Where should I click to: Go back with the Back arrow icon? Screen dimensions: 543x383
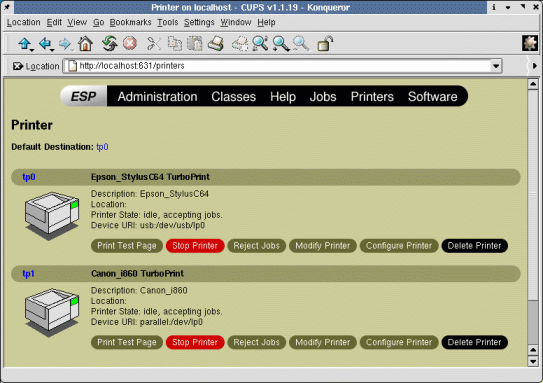click(x=45, y=44)
